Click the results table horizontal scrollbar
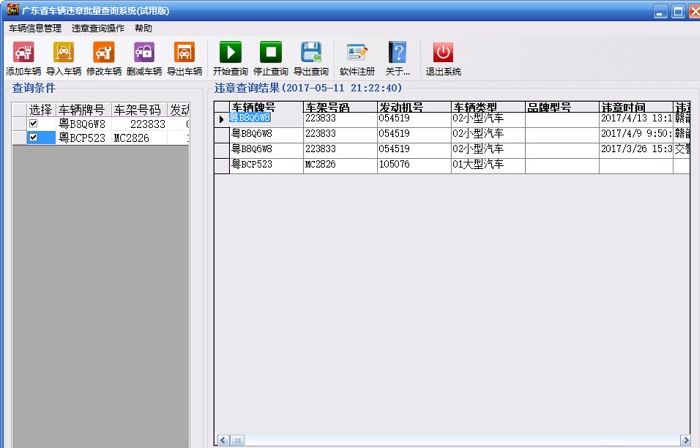This screenshot has height=448, width=700. 450,439
